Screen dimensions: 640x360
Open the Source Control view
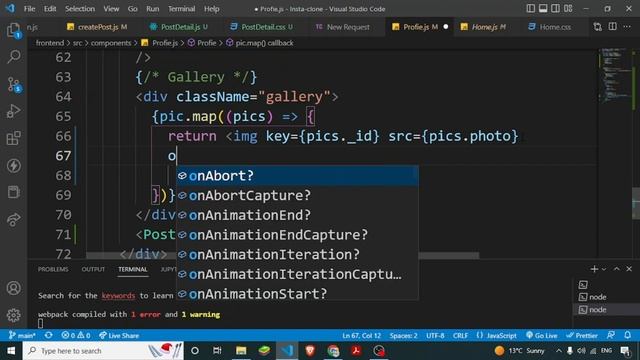(x=13, y=84)
